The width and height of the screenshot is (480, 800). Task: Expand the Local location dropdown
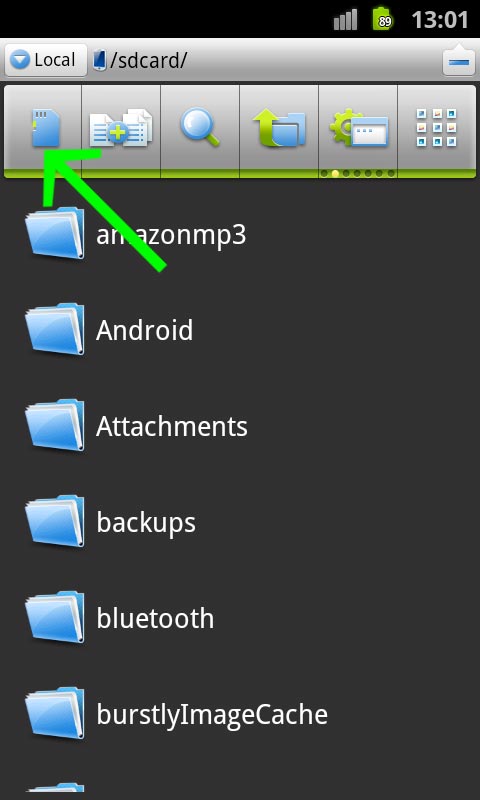(x=46, y=61)
